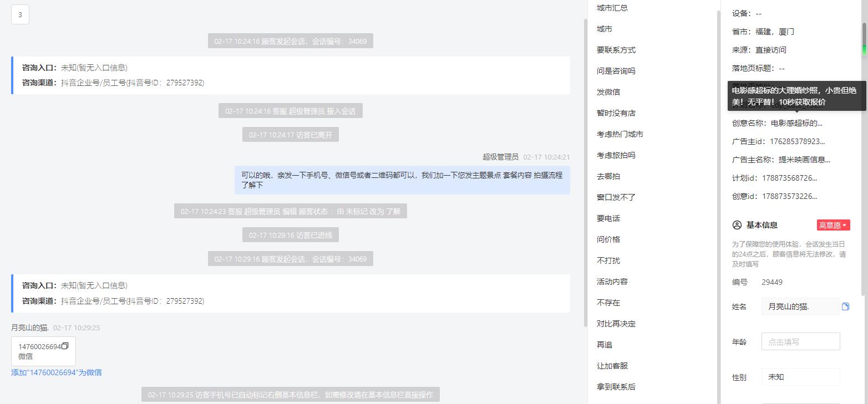868x404 pixels.
Task: Select the 要联系方式 quick reply
Action: click(x=616, y=50)
